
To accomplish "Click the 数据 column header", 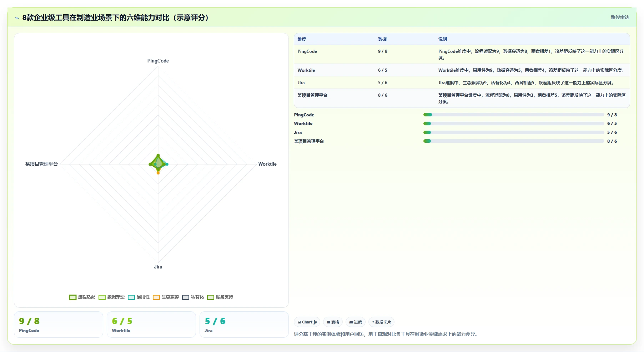I will (382, 39).
